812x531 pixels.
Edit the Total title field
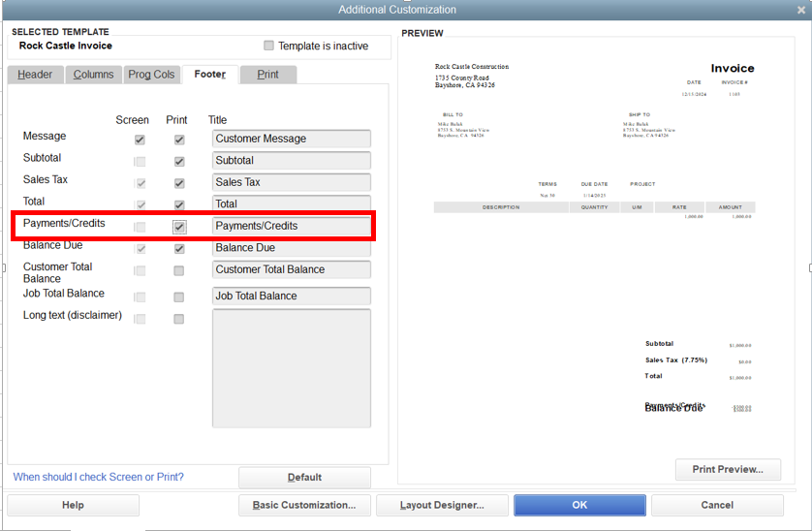tap(291, 203)
